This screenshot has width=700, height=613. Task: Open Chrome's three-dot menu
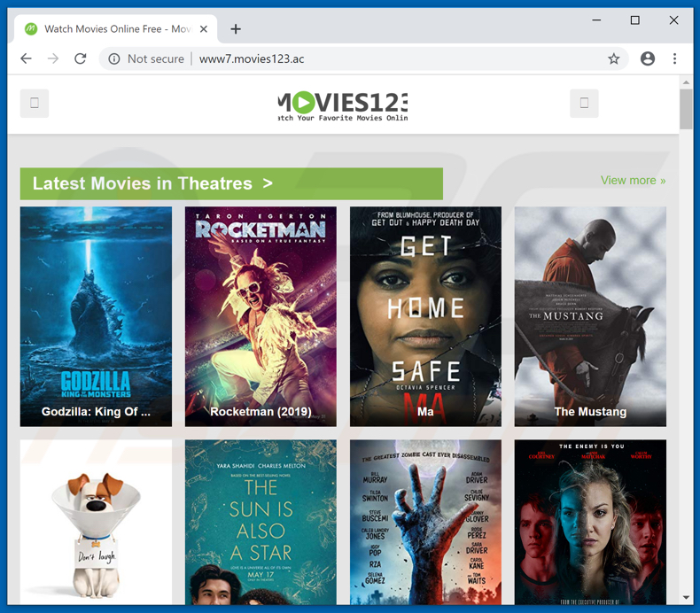click(674, 58)
